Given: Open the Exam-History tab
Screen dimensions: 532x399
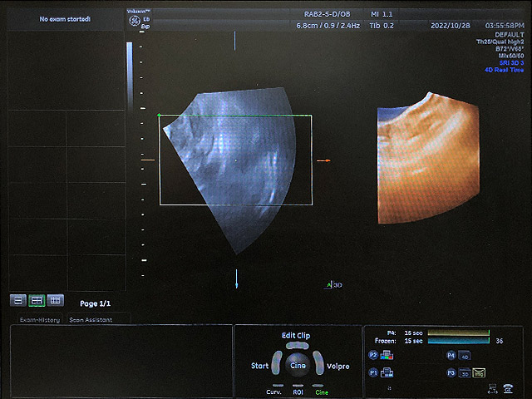Looking at the screenshot, I should [39, 319].
